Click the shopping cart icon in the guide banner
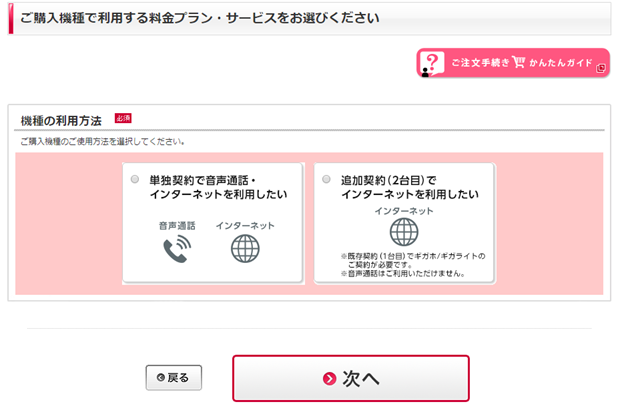This screenshot has width=622, height=408. tap(518, 62)
